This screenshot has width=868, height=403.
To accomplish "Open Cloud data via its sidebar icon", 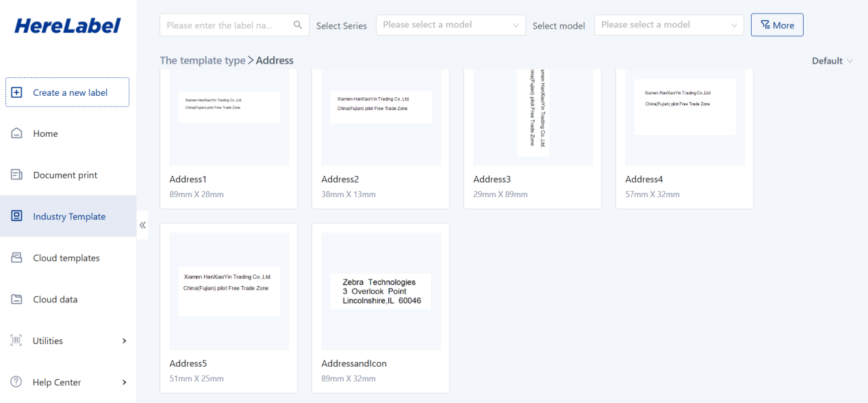I will [x=17, y=299].
